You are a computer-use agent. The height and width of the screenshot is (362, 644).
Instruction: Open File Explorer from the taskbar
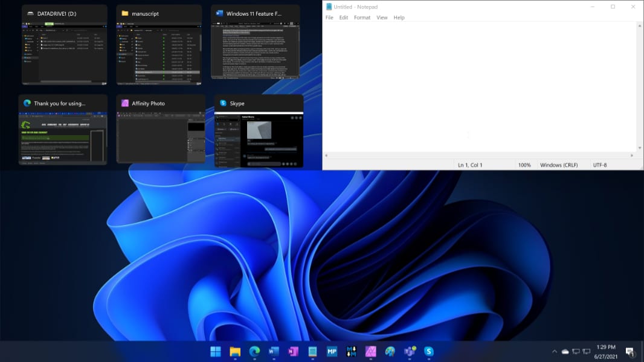(235, 351)
